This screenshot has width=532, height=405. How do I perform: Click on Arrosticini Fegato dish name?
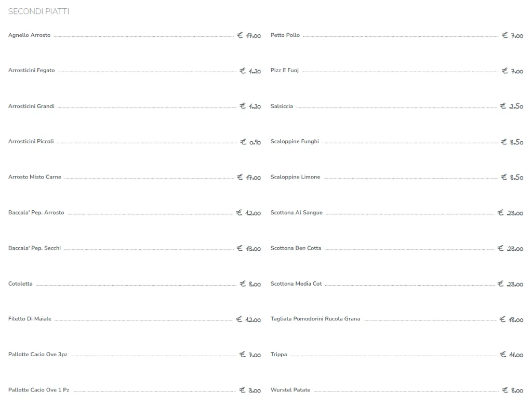pos(32,71)
